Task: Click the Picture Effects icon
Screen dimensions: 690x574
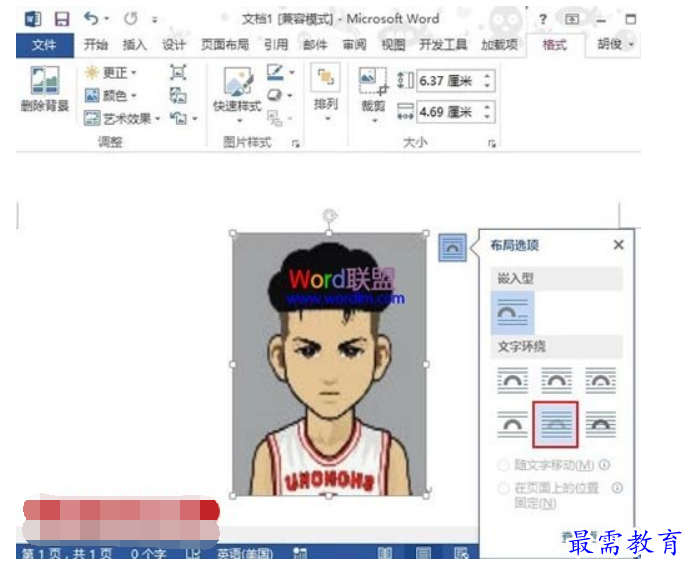Action: coord(274,95)
